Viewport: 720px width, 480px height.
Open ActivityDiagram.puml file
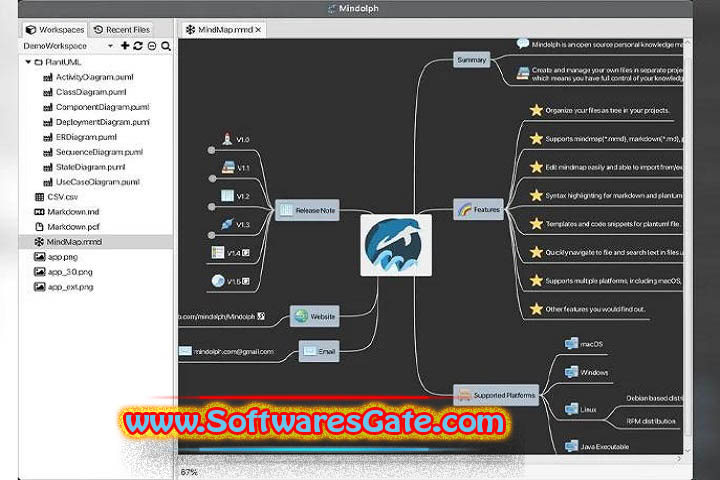point(88,77)
